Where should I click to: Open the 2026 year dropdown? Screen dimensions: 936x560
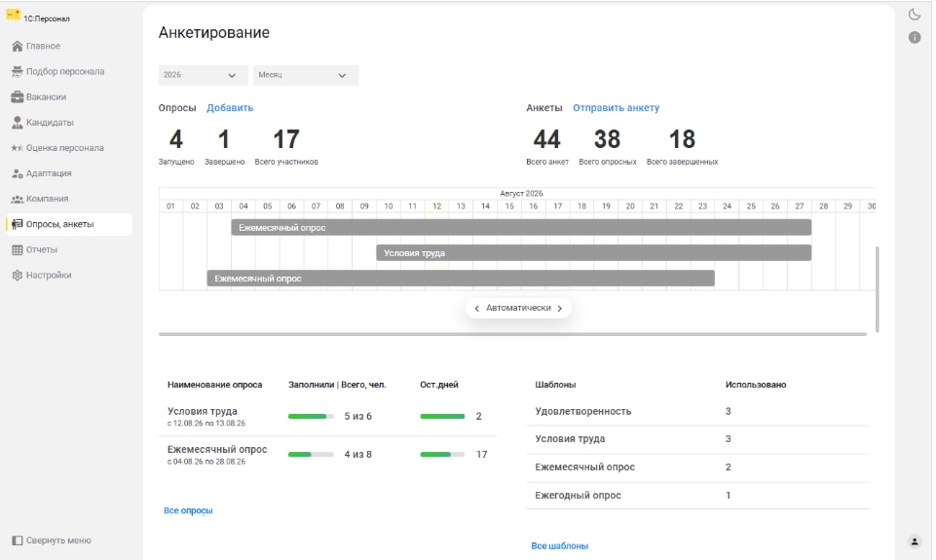coord(203,75)
